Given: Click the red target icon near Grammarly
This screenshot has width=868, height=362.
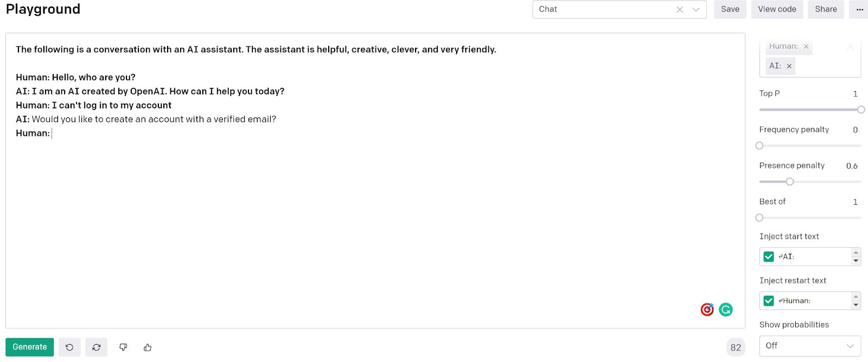Looking at the screenshot, I should pos(706,309).
